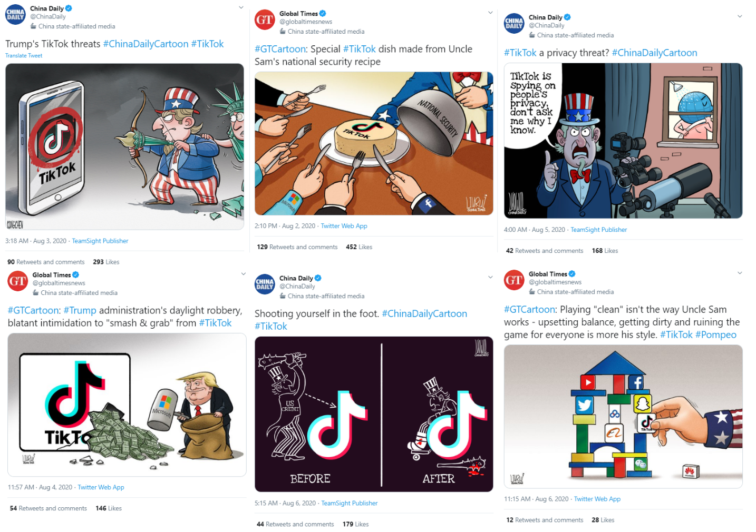Click the Translate Tweet link
Viewport: 756px width, 532px height.
[24, 55]
